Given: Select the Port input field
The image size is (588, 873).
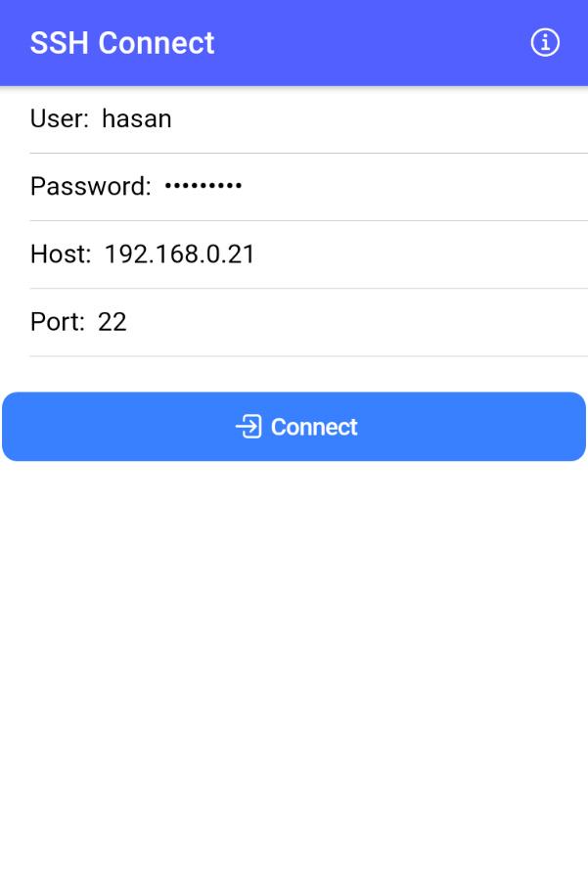Looking at the screenshot, I should 309,322.
